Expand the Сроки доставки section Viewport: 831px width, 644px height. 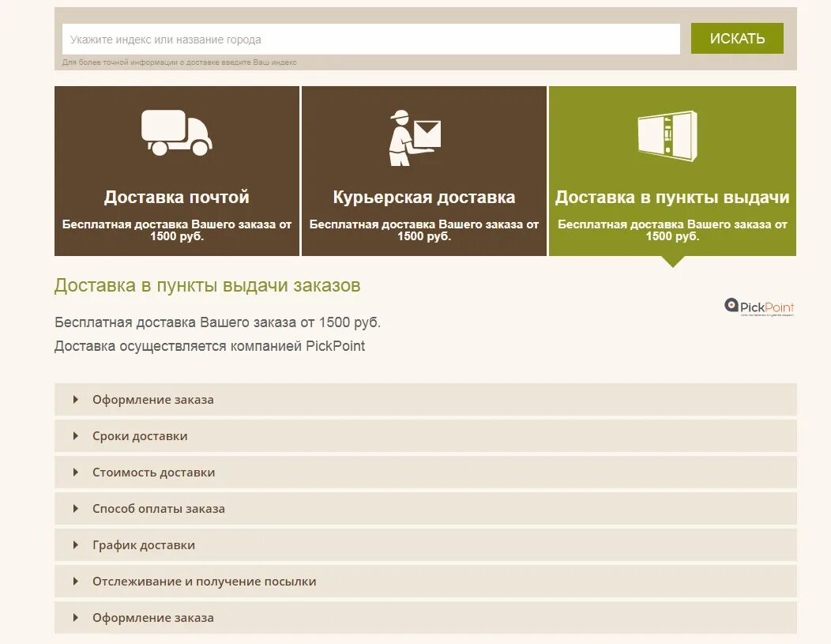click(x=426, y=436)
